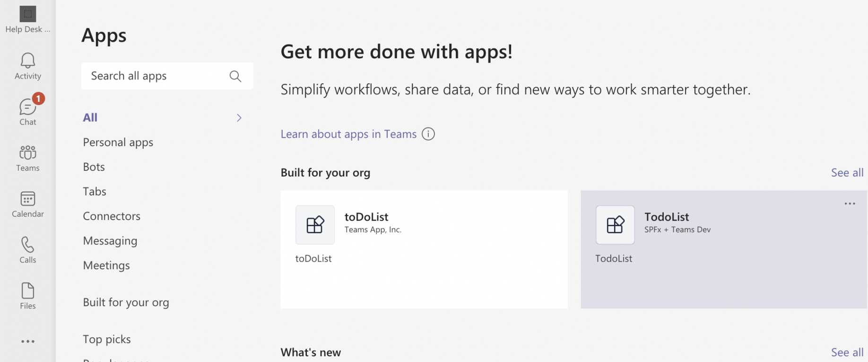Open TodoList card more options menu
The image size is (868, 362).
[850, 204]
